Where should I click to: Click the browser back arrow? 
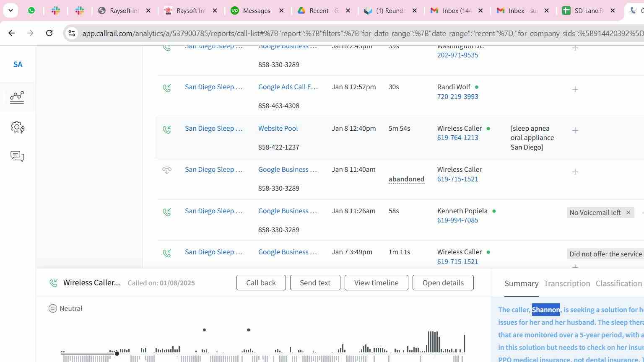pos(12,33)
